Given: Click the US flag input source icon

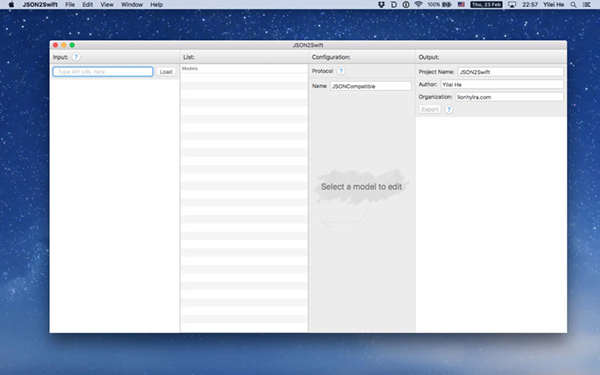Looking at the screenshot, I should coord(461,5).
